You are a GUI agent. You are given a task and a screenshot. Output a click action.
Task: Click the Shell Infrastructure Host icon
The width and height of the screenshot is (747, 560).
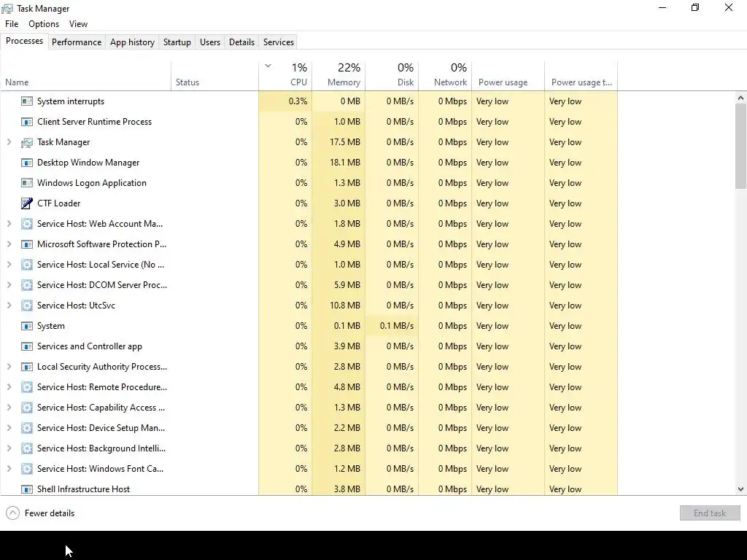tap(27, 489)
